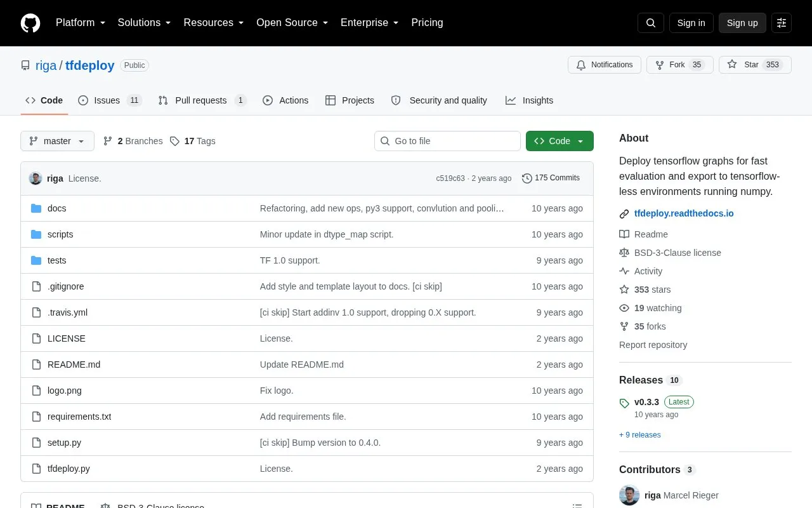The height and width of the screenshot is (508, 812).
Task: Click Report repository link
Action: (653, 345)
